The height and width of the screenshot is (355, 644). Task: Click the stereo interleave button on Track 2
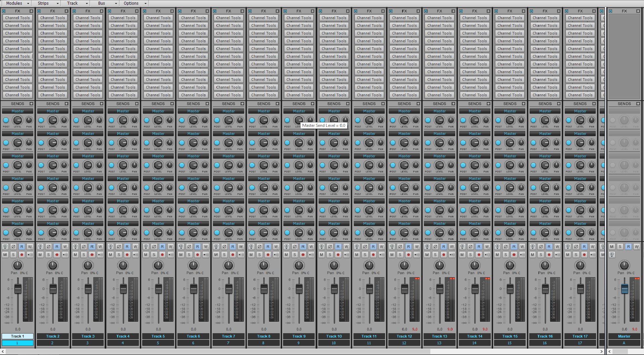coord(40,247)
